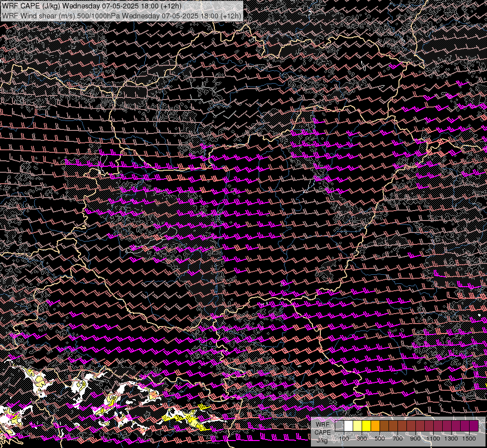Image resolution: width=487 pixels, height=448 pixels.
Task: Click the '1300' legend value label
Action: coord(451,439)
